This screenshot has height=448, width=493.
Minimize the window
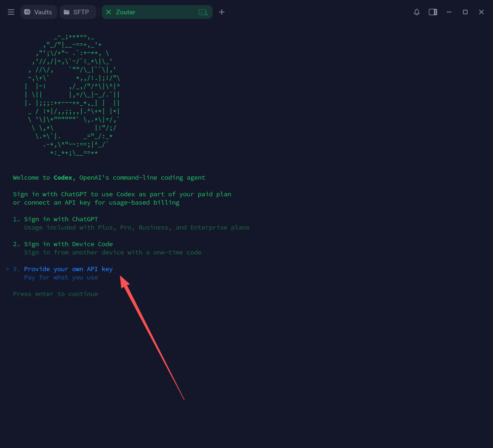[x=449, y=12]
